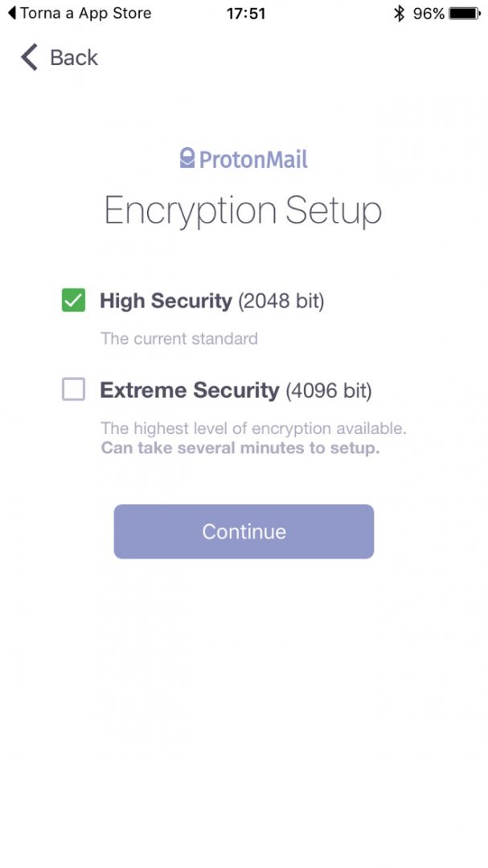Viewport: 488px width, 868px height.
Task: Tap the '(4096 bit)' key size text
Action: point(329,391)
